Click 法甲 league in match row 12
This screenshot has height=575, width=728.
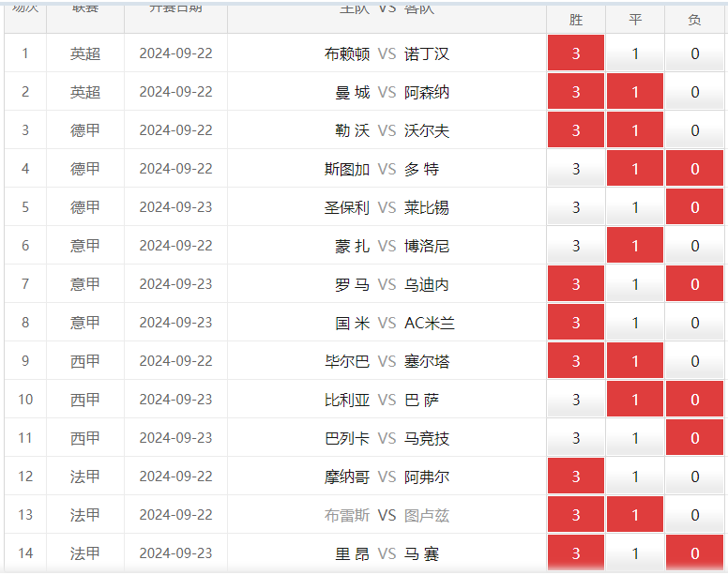tap(85, 477)
